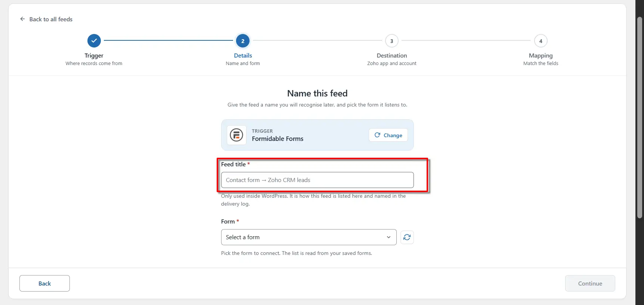The height and width of the screenshot is (305, 644).
Task: Click the Continue button
Action: 590,283
